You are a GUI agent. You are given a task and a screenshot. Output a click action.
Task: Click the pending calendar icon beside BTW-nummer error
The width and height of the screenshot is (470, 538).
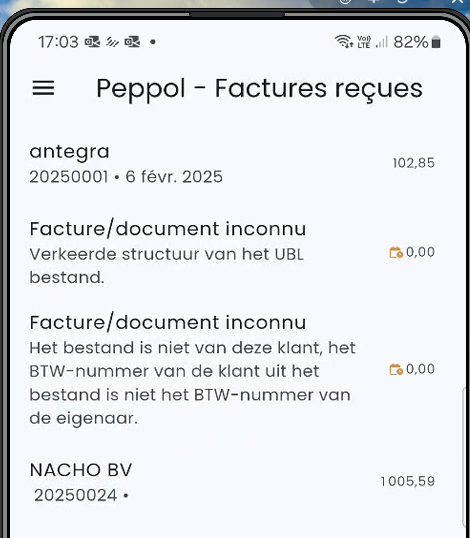pyautogui.click(x=396, y=369)
